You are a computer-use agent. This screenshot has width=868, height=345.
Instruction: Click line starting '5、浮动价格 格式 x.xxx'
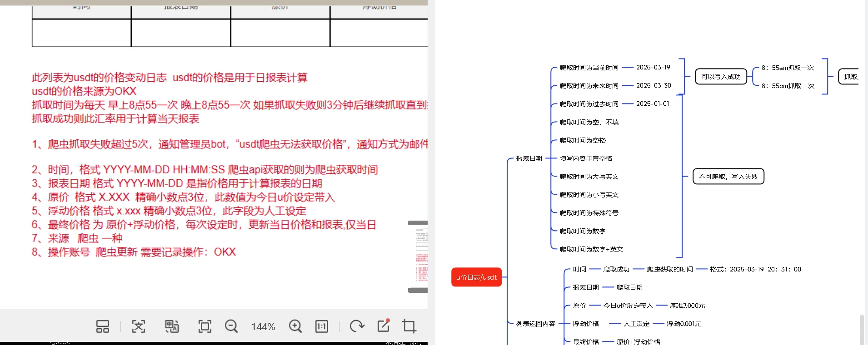169,211
